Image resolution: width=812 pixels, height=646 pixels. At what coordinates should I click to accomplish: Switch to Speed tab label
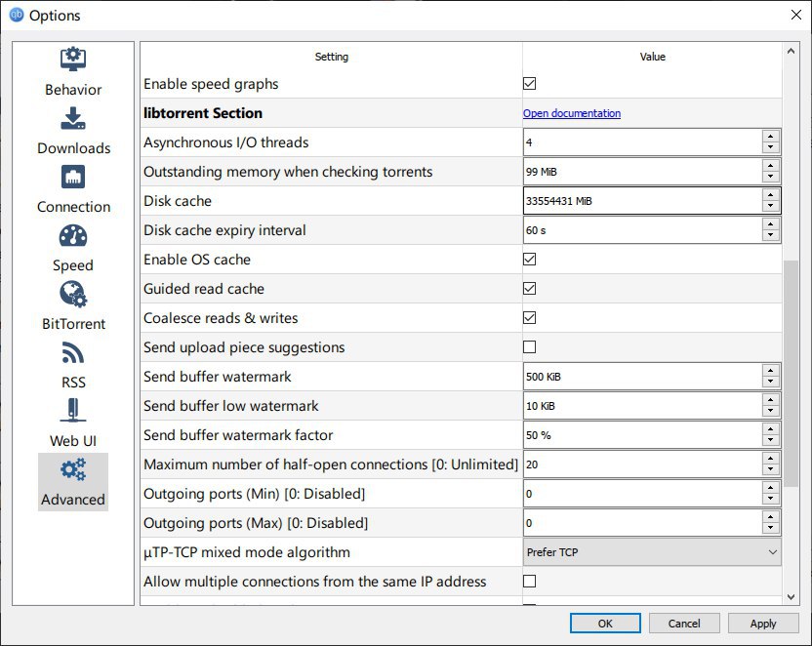(x=73, y=265)
